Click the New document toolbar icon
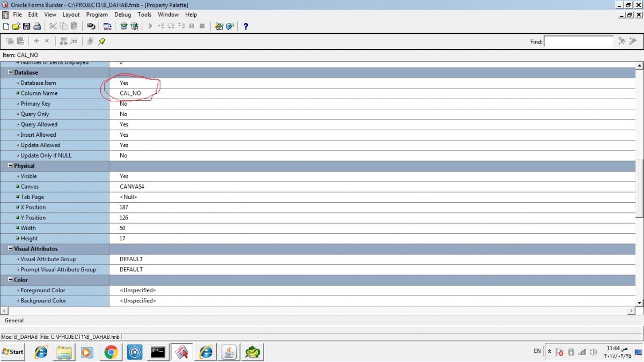The width and height of the screenshot is (644, 362). pyautogui.click(x=6, y=26)
